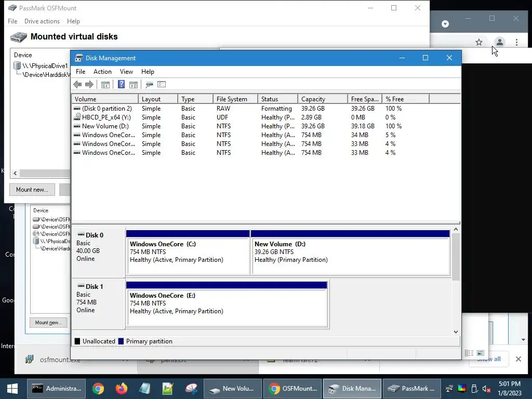Screen dimensions: 532x399
Task: Open the View menu in Disk Management
Action: click(x=126, y=72)
